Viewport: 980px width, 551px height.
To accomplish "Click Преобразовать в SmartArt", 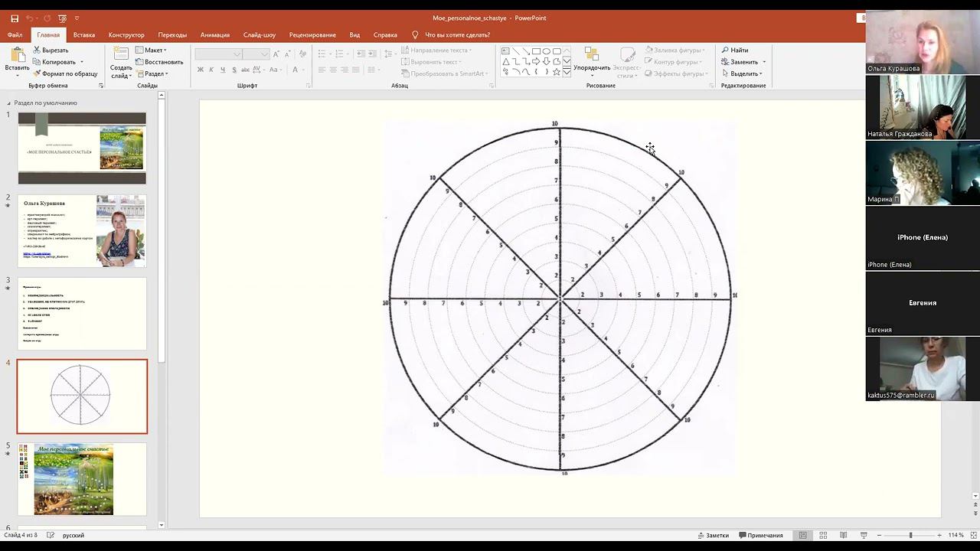I will (x=444, y=73).
